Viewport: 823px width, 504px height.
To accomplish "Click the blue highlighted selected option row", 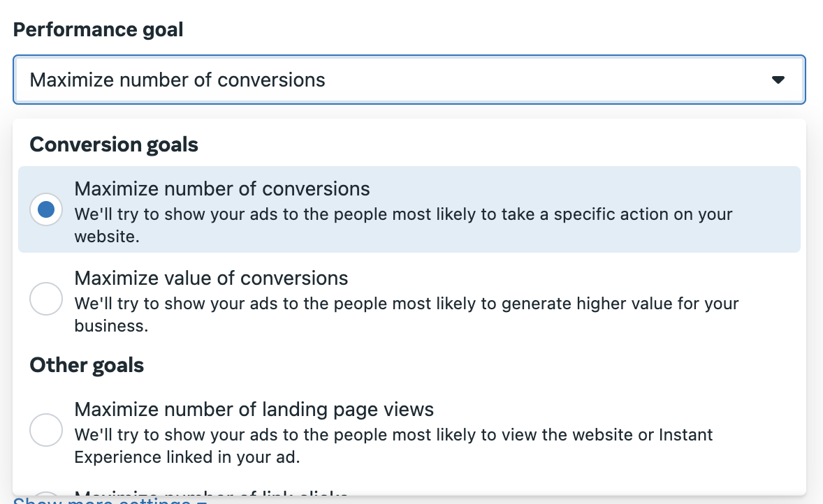I will pos(409,209).
